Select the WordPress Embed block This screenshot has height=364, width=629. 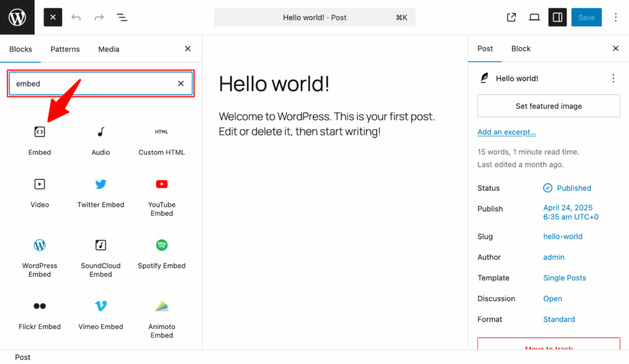coord(39,255)
